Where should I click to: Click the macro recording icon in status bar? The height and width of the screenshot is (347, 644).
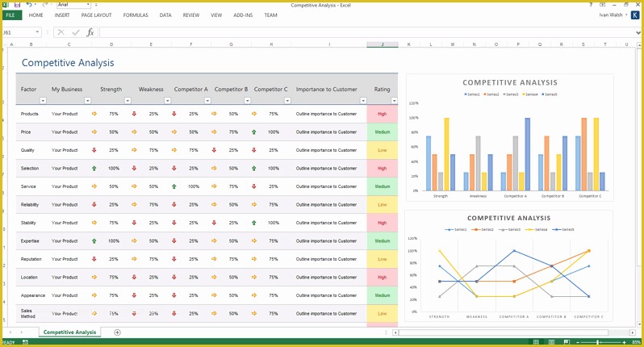(26, 342)
